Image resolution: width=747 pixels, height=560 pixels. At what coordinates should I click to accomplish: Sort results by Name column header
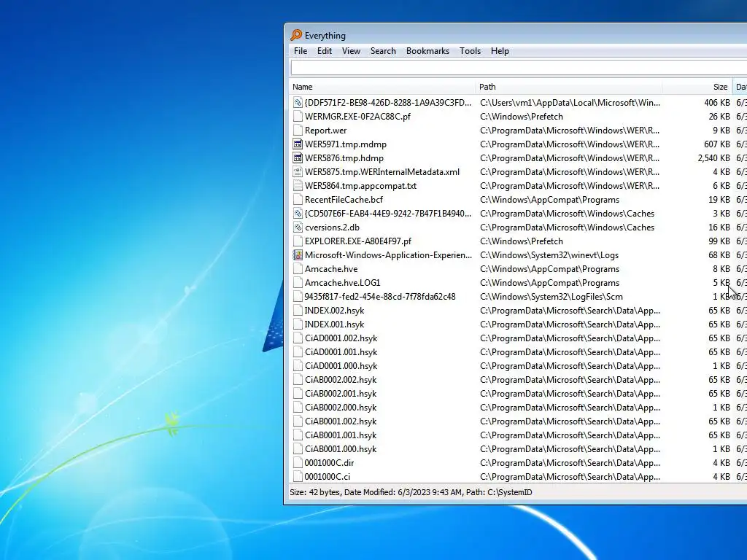[382, 87]
